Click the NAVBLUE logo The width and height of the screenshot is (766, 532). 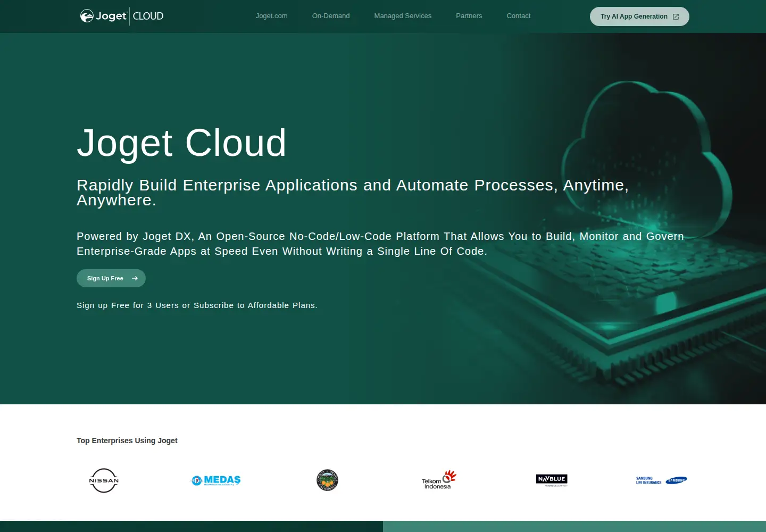[552, 480]
